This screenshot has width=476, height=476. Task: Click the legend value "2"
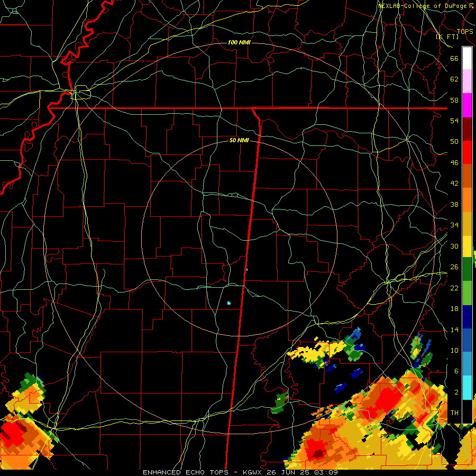(456, 392)
